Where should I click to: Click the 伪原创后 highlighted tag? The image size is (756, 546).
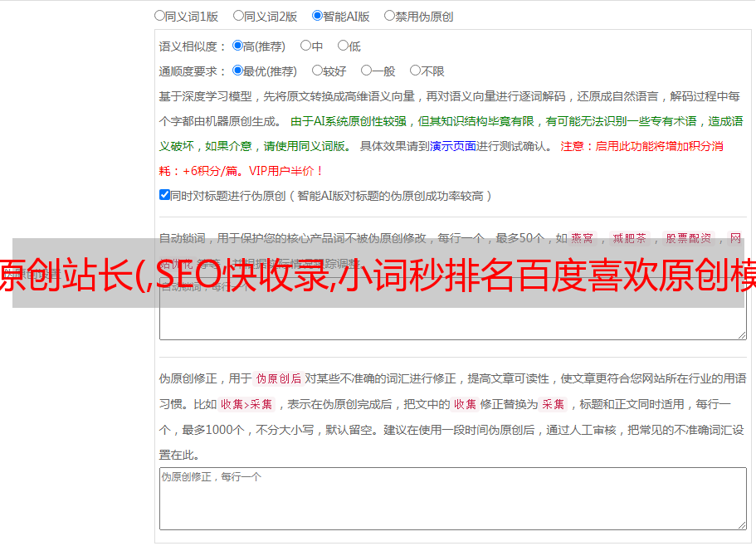click(x=279, y=378)
